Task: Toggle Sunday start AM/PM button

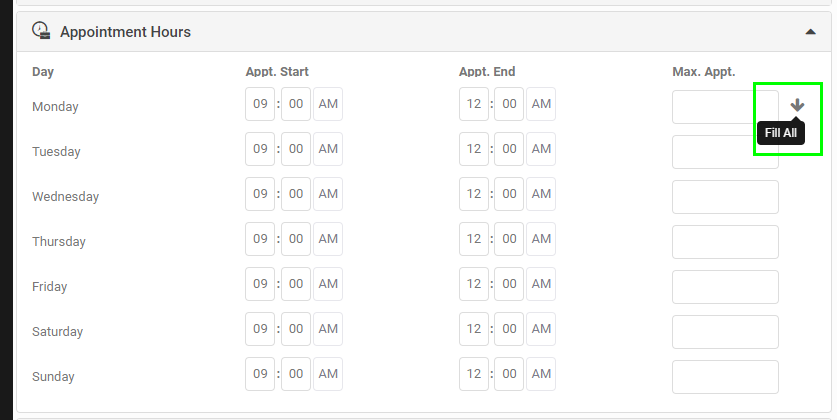Action: click(x=328, y=374)
